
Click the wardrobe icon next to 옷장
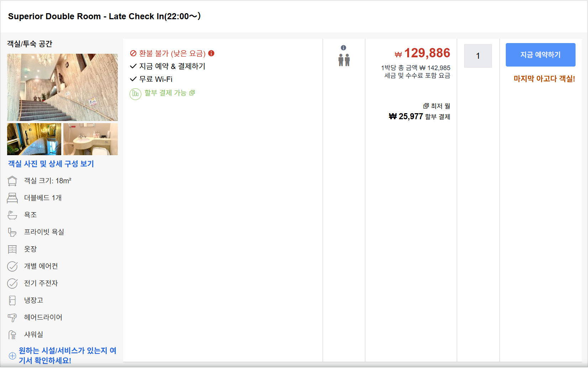[x=12, y=249]
